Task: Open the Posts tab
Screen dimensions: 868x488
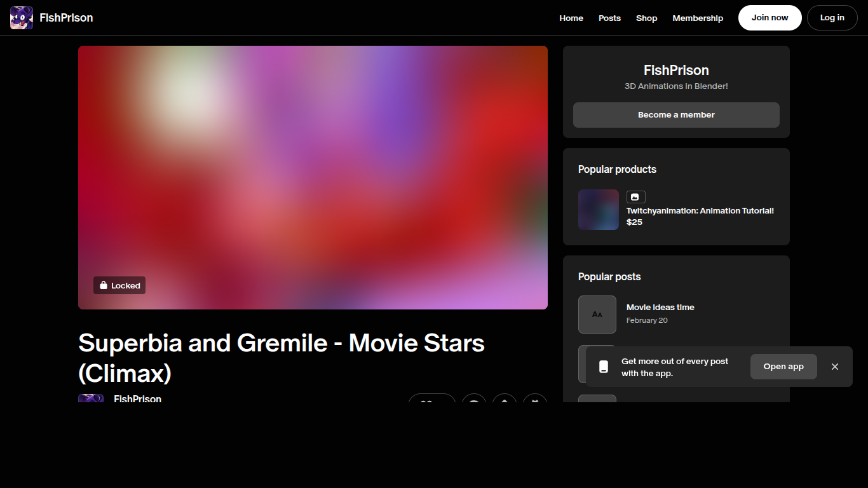Action: pyautogui.click(x=609, y=18)
